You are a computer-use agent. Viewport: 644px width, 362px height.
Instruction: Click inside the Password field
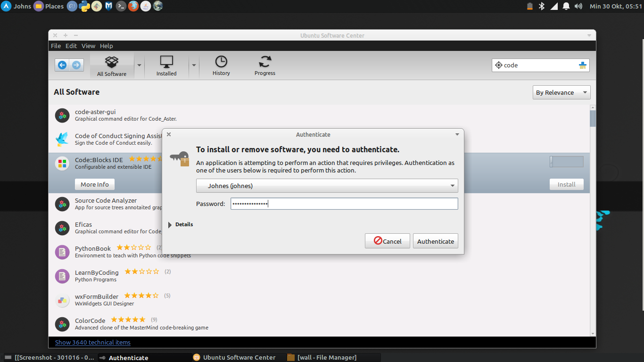[x=344, y=204]
